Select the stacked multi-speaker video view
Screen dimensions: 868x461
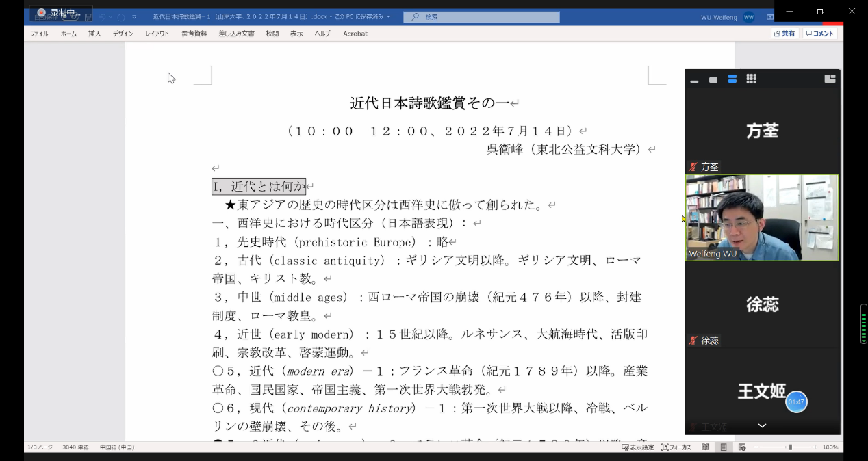[x=732, y=79]
